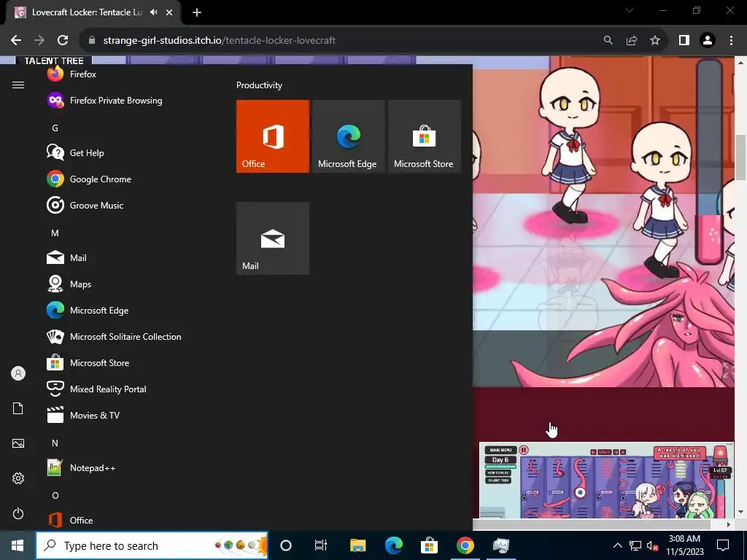
Task: Click the page scrollbar down arrow
Action: pyautogui.click(x=741, y=513)
